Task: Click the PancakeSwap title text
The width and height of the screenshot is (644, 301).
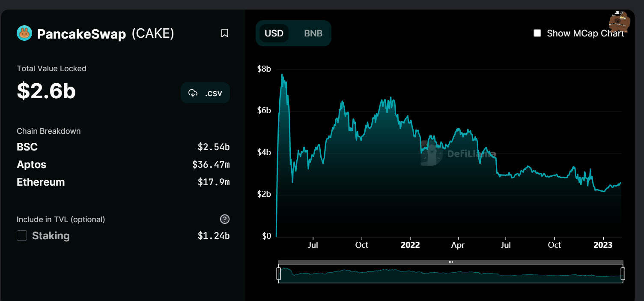Action: (x=81, y=34)
